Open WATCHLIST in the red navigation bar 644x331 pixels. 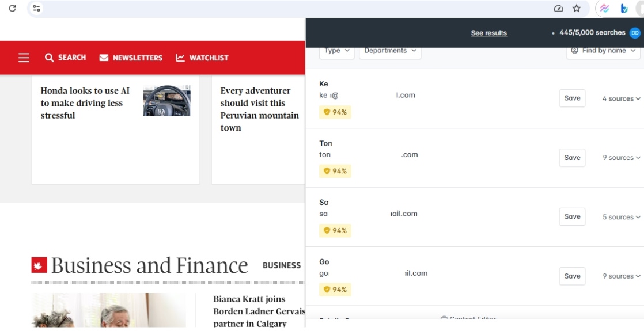tap(202, 58)
